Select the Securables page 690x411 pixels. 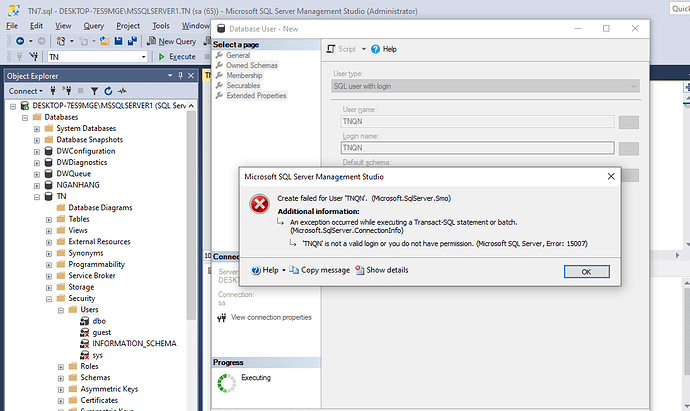coord(243,85)
